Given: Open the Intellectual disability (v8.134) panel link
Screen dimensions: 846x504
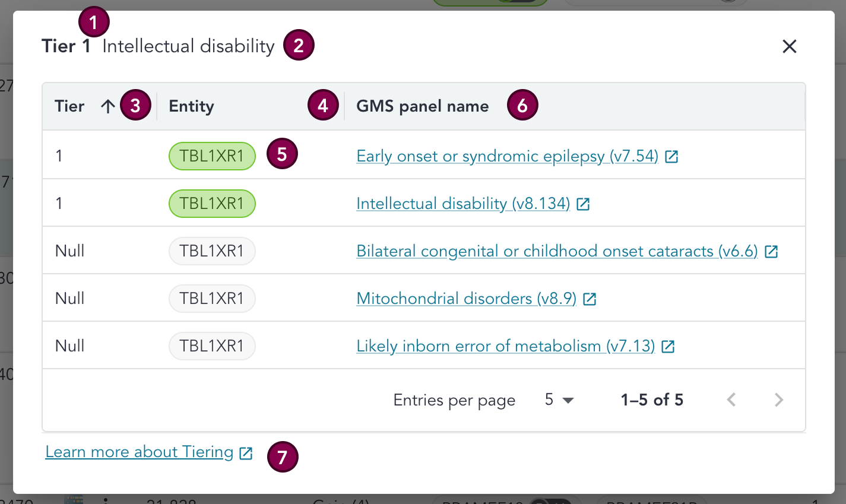Looking at the screenshot, I should (x=463, y=204).
